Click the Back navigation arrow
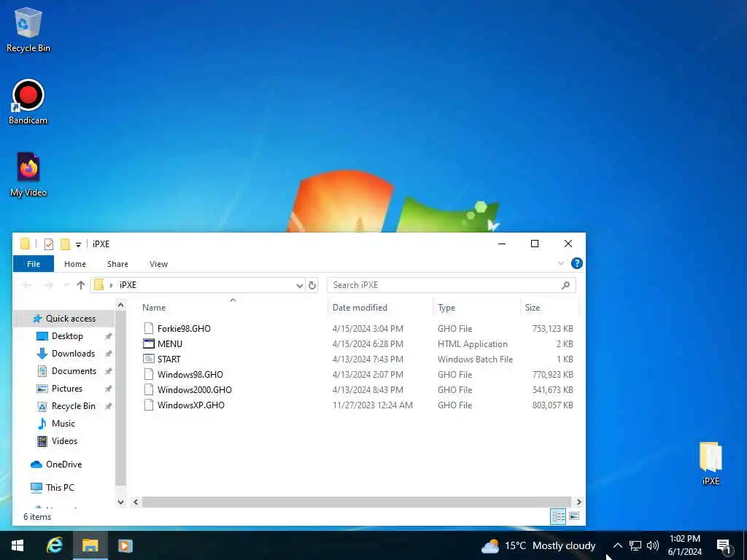Screen dimensions: 747x560 [27, 285]
